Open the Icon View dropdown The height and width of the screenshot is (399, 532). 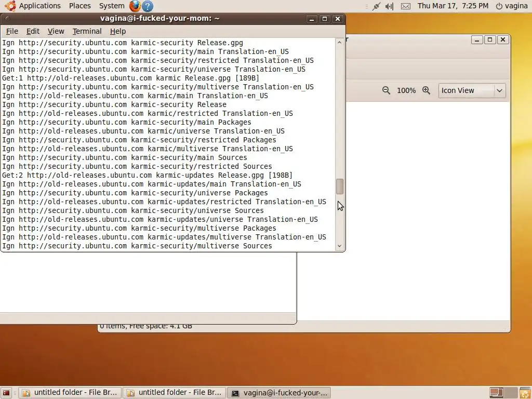[x=472, y=90]
